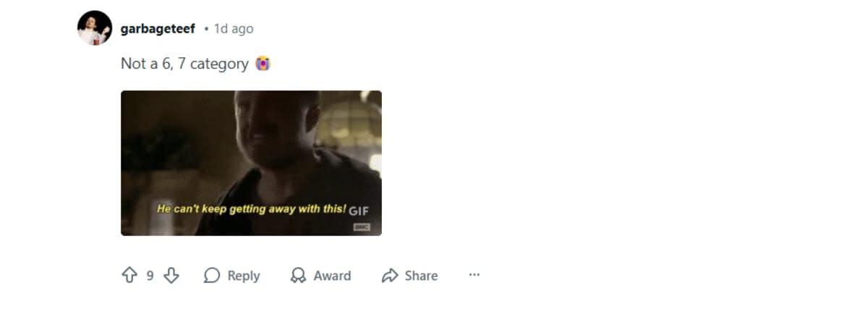Click the Share arrow icon
The height and width of the screenshot is (309, 868).
390,276
